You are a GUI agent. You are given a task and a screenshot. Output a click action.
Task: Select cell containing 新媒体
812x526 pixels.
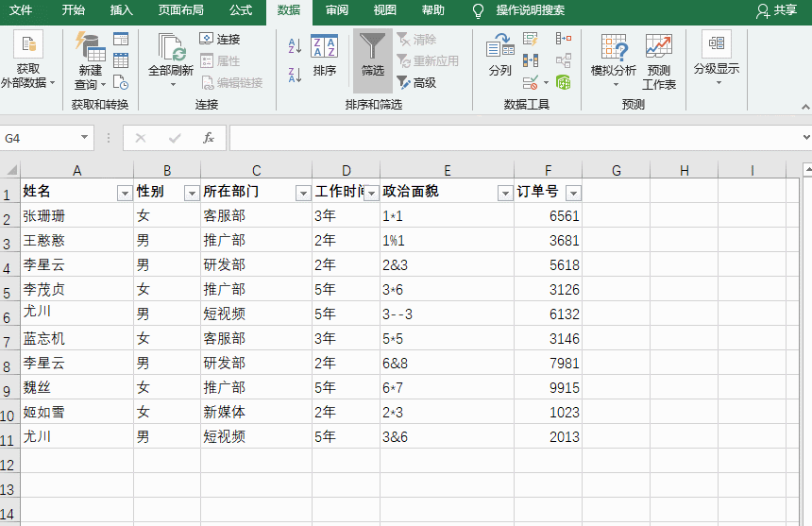[256, 412]
